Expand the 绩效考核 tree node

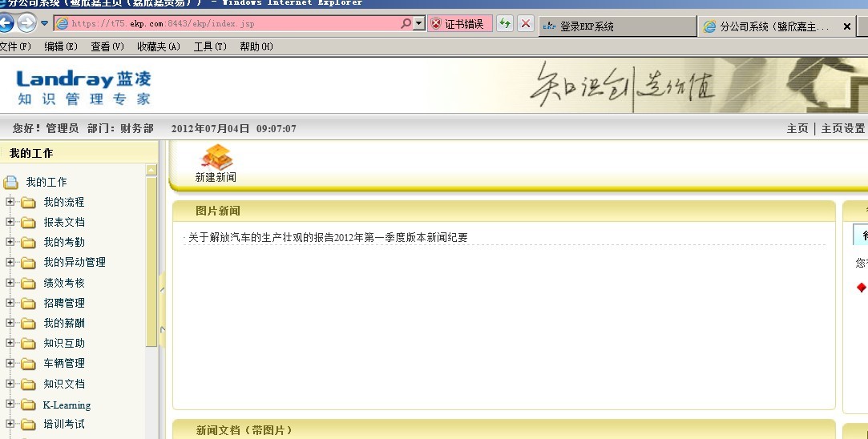[10, 282]
